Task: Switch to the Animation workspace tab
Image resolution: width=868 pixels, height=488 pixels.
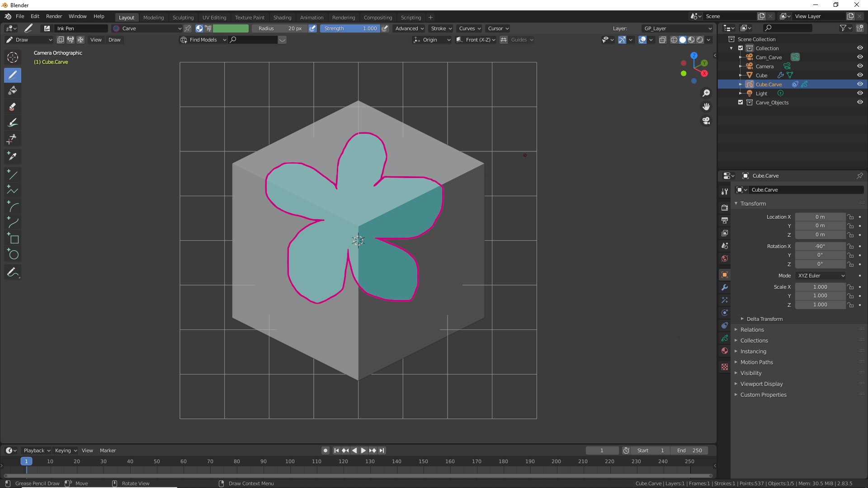Action: pos(312,18)
